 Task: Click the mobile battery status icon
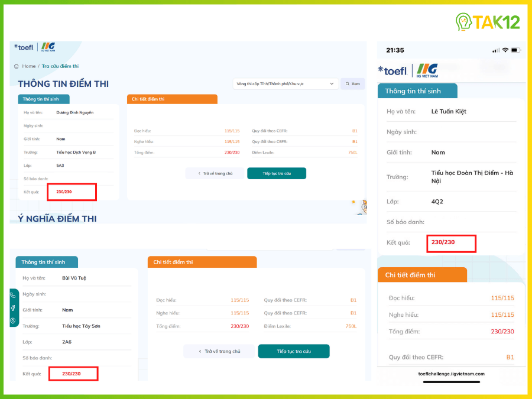pos(515,50)
